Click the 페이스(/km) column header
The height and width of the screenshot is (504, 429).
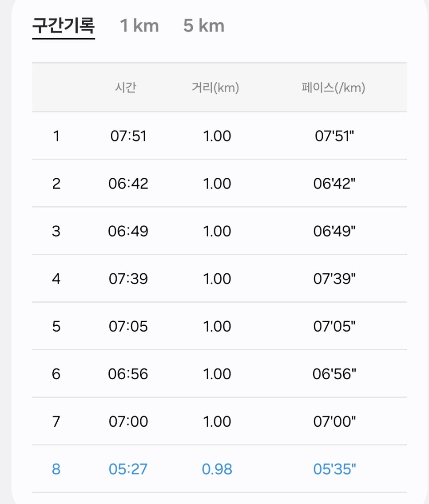334,88
